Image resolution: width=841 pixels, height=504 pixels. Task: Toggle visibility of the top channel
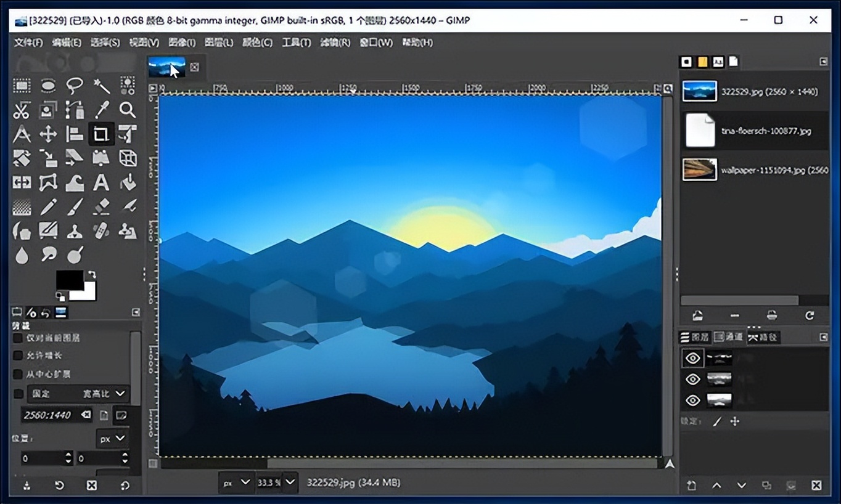pyautogui.click(x=692, y=358)
